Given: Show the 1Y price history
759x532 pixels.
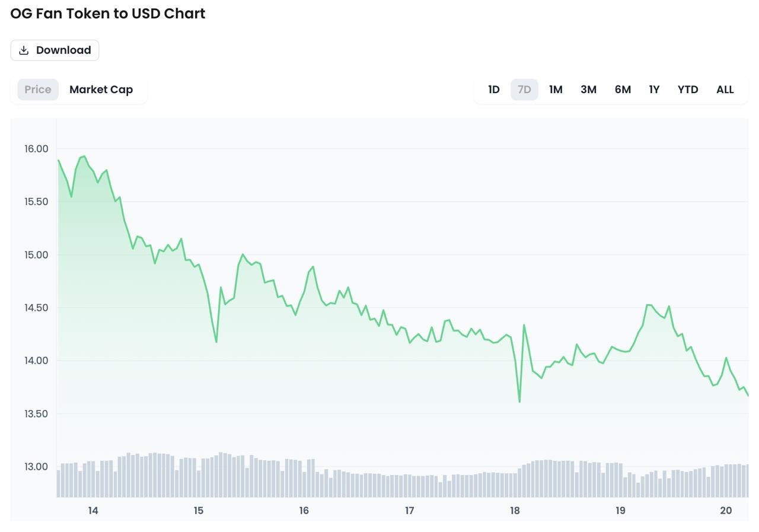Looking at the screenshot, I should coord(654,90).
